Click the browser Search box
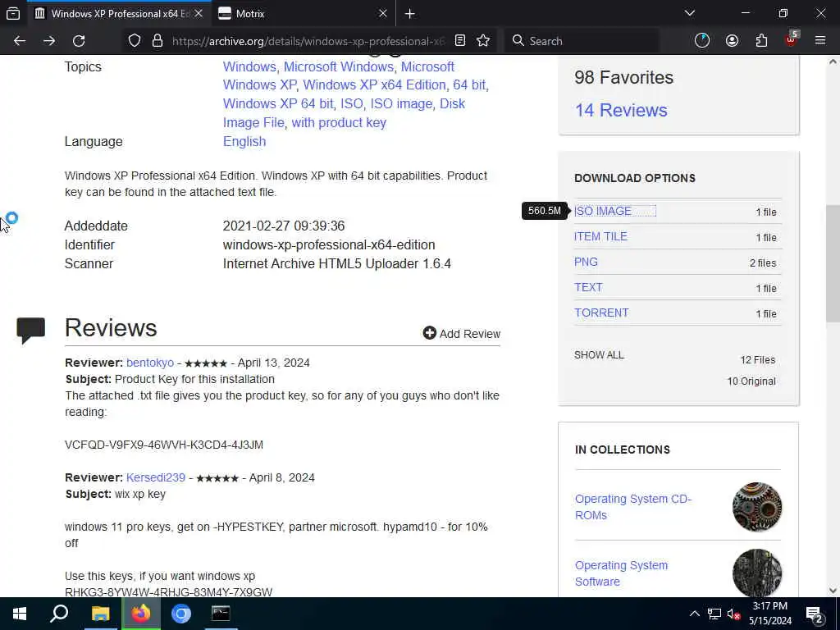 582,41
